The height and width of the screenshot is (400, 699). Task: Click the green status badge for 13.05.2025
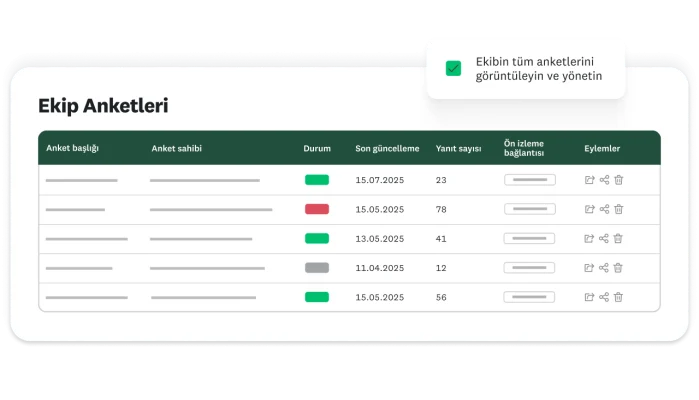tap(317, 239)
